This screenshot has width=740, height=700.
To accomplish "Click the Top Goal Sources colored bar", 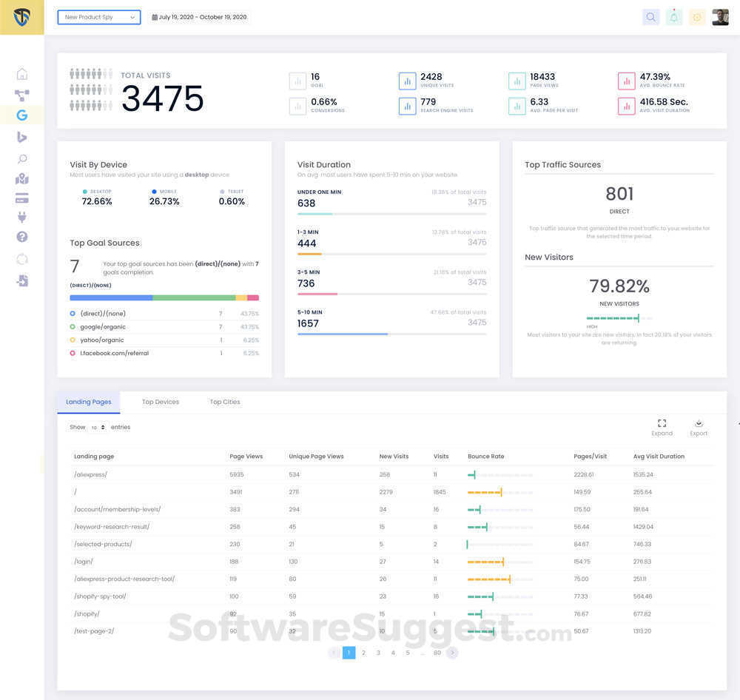I will 164,297.
